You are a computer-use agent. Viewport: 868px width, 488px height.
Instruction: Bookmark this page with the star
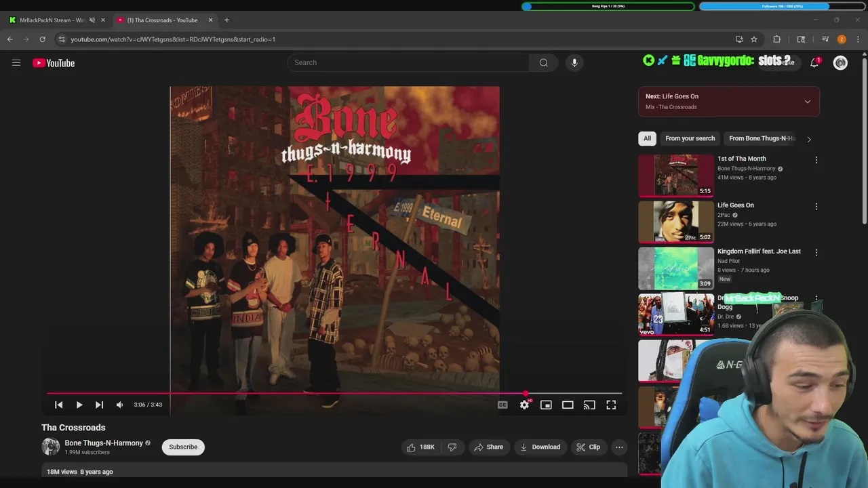pos(753,39)
